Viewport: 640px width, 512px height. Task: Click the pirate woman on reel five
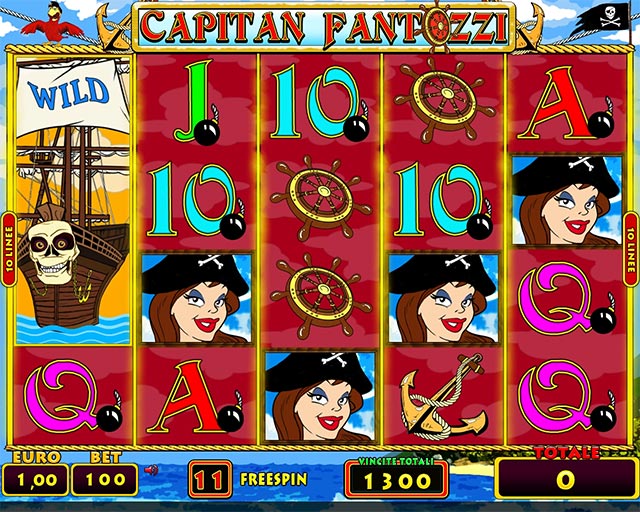pos(567,200)
